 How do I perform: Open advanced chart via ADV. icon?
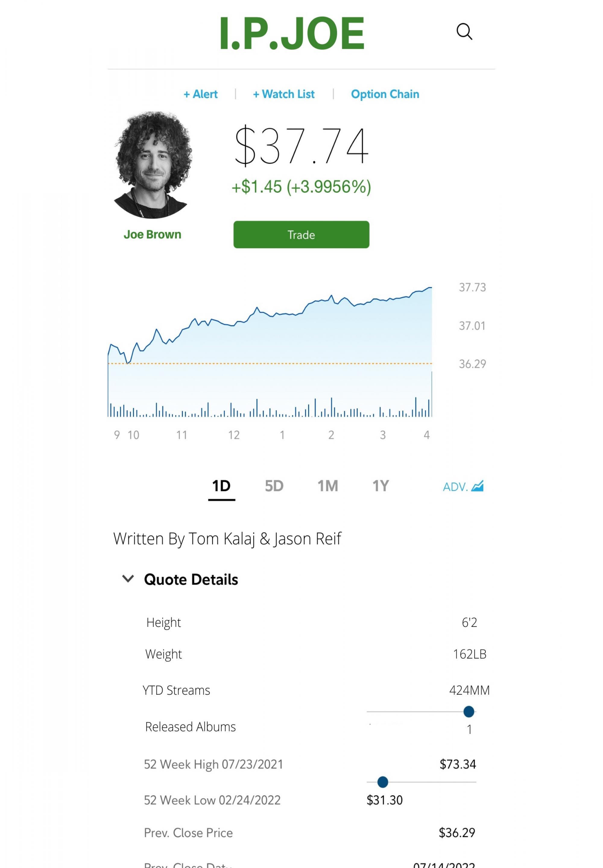point(463,486)
